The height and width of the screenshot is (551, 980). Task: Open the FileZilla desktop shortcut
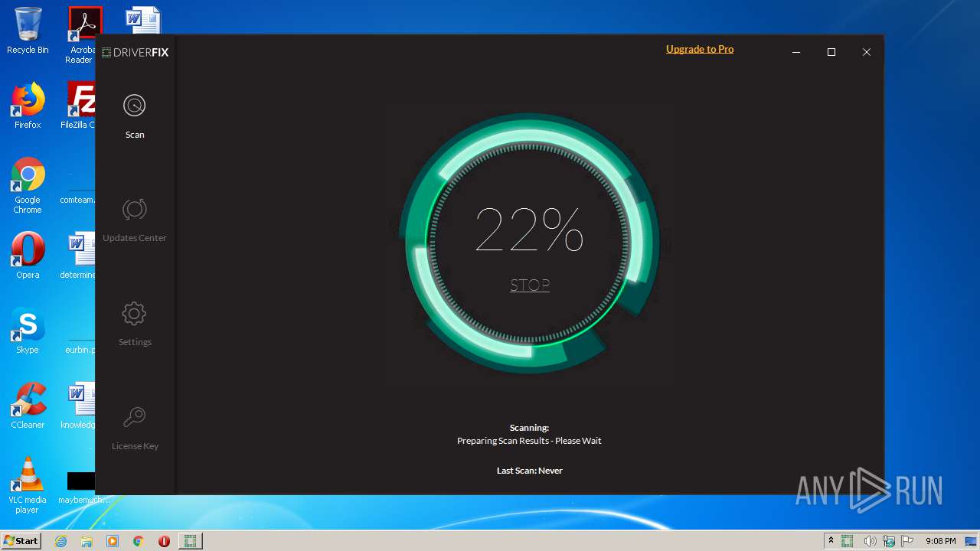pos(78,106)
